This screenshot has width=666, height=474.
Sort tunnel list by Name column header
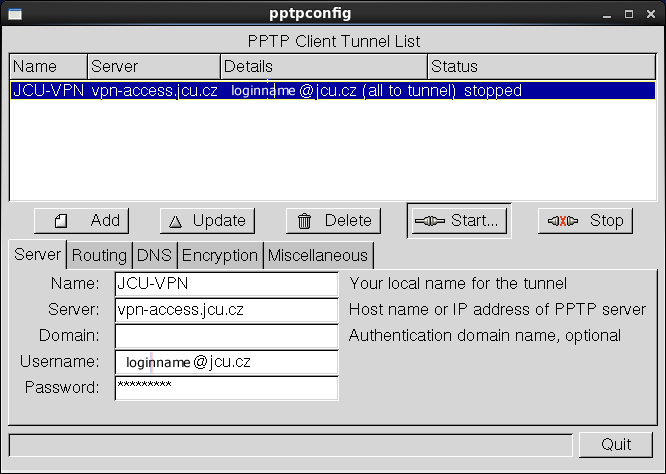coord(48,66)
